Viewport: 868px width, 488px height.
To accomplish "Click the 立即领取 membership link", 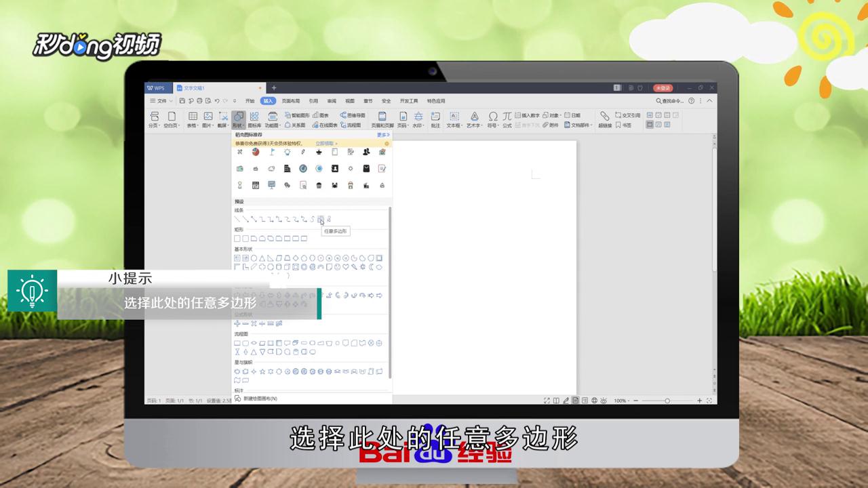I will [x=324, y=144].
